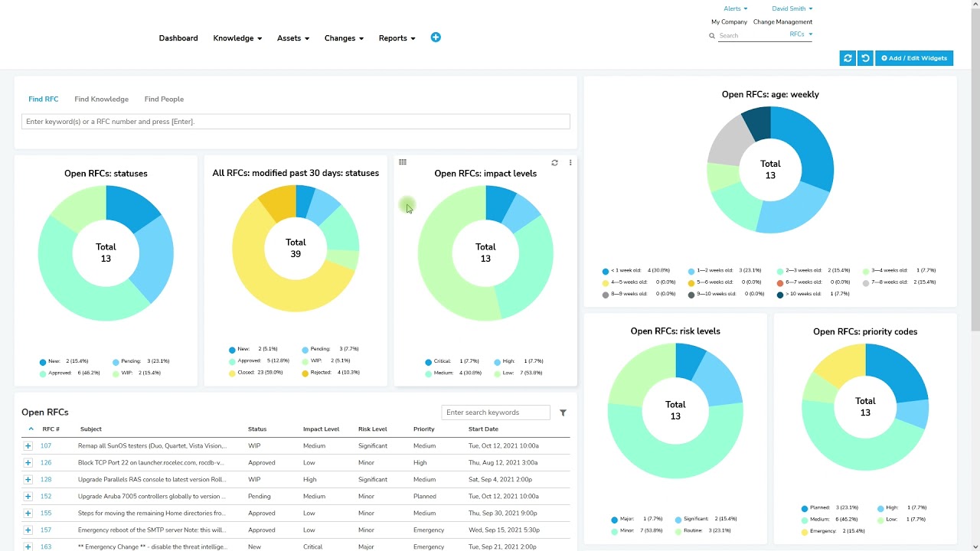
Task: Sort by Risk Level column header
Action: (373, 429)
